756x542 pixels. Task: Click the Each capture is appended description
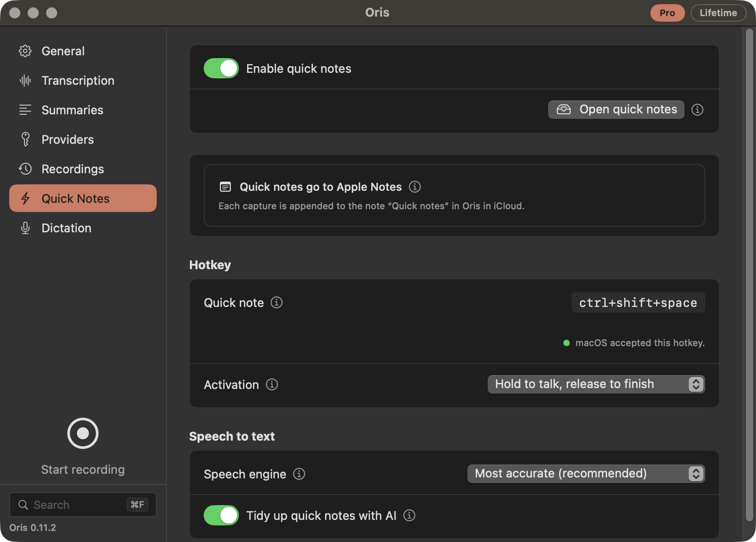tap(372, 206)
